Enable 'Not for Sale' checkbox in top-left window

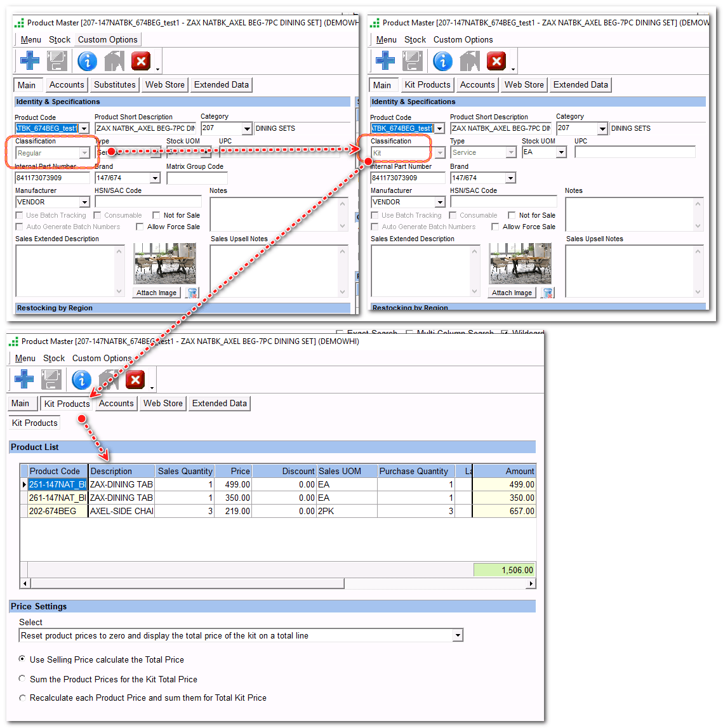tap(156, 215)
